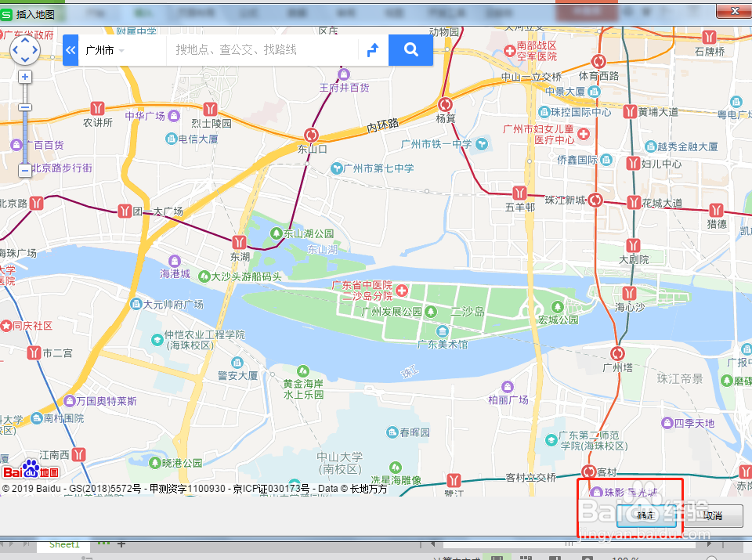
Task: Pan map left with compass arrow
Action: (x=16, y=50)
